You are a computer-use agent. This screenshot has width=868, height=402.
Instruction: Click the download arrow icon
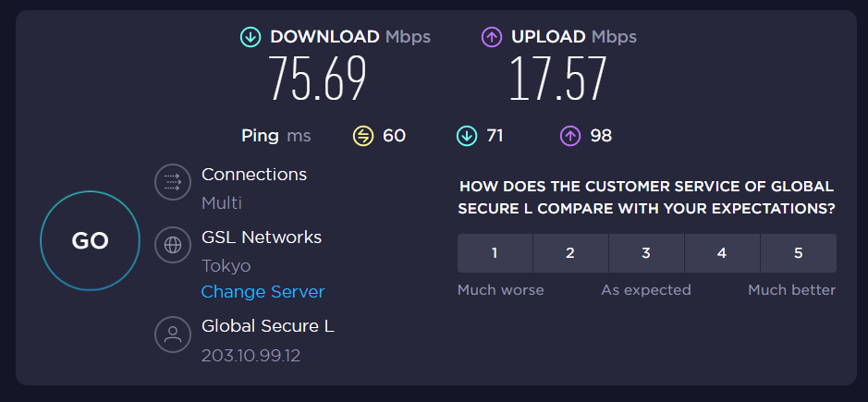coord(251,37)
